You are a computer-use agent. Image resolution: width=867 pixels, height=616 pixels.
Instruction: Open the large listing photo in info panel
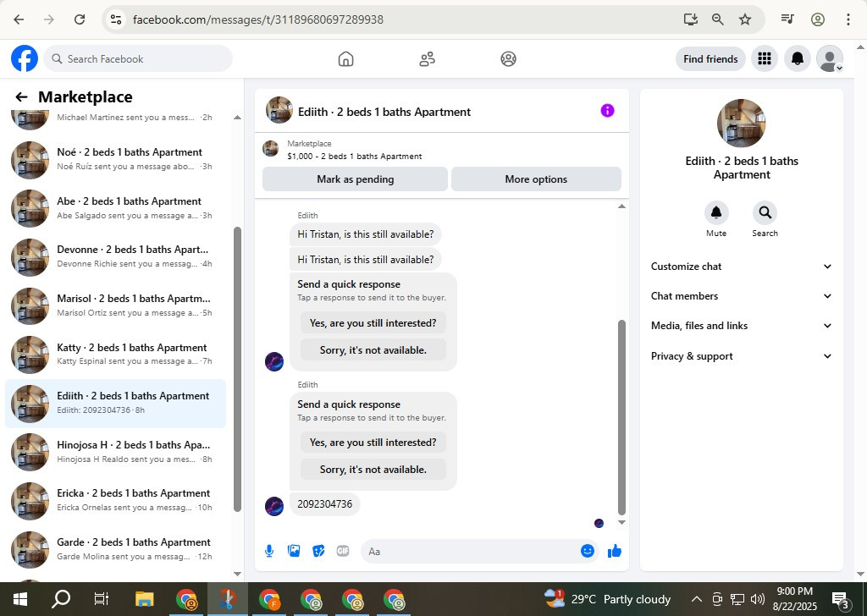[x=741, y=124]
